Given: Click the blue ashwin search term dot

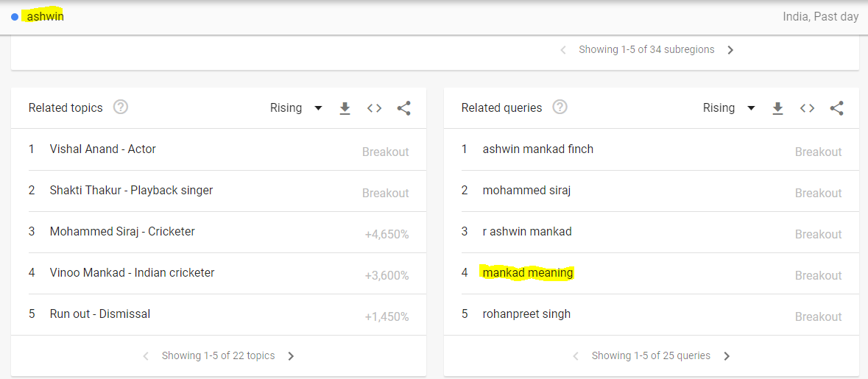Looking at the screenshot, I should 15,17.
